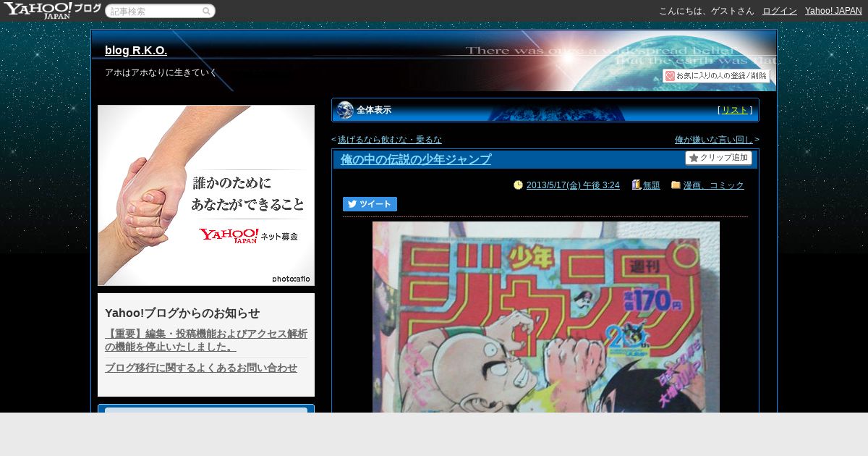
Task: Click お気に入りの人の登録/削除 button
Action: [716, 76]
